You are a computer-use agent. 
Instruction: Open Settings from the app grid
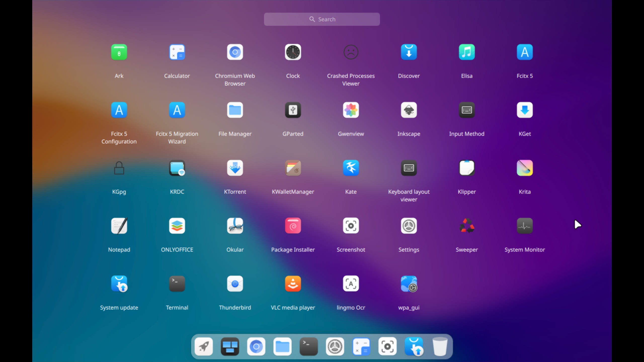coord(409,226)
